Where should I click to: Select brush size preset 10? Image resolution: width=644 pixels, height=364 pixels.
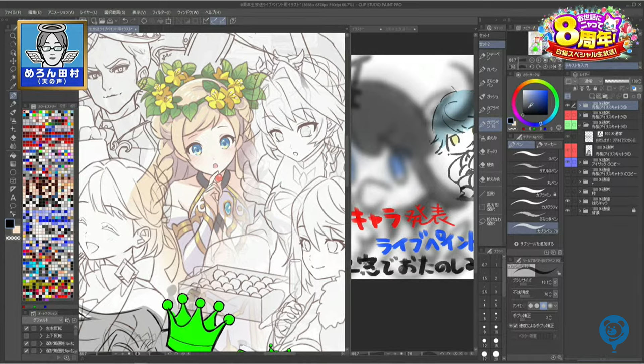click(x=496, y=328)
